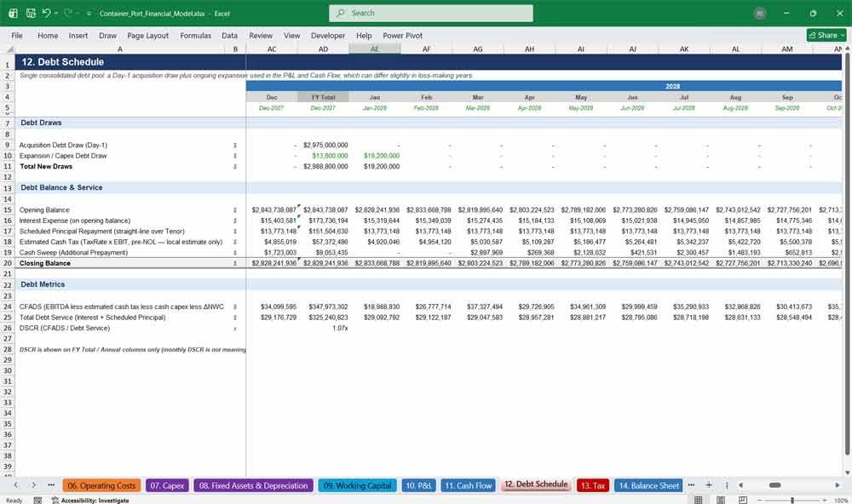Click the Save icon in title bar
852x504 pixels.
click(31, 13)
